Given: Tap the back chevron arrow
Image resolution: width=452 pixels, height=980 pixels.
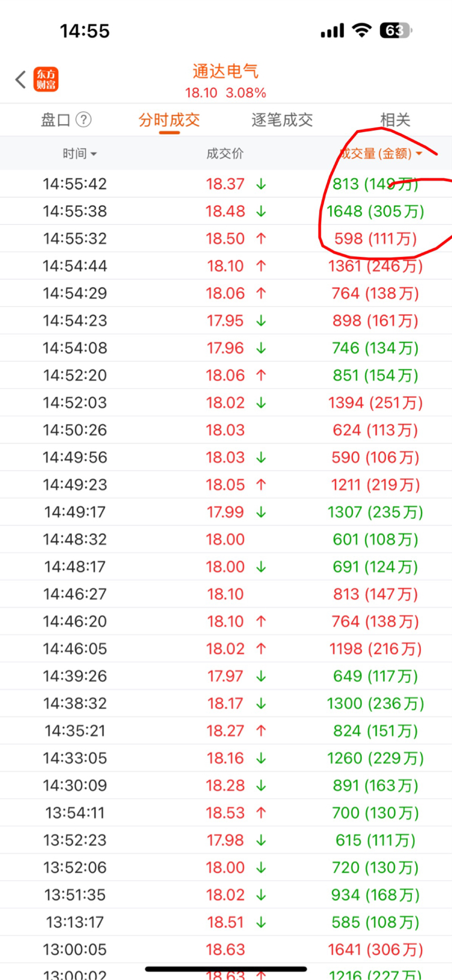Looking at the screenshot, I should point(21,79).
